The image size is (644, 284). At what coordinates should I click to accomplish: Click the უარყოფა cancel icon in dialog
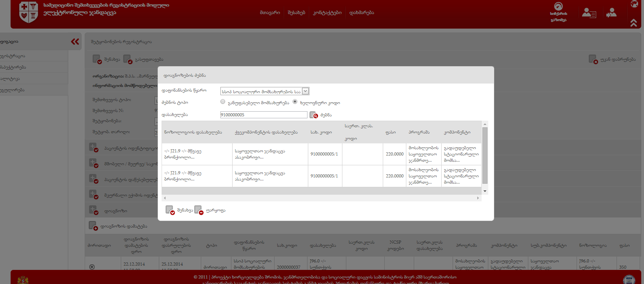click(198, 210)
